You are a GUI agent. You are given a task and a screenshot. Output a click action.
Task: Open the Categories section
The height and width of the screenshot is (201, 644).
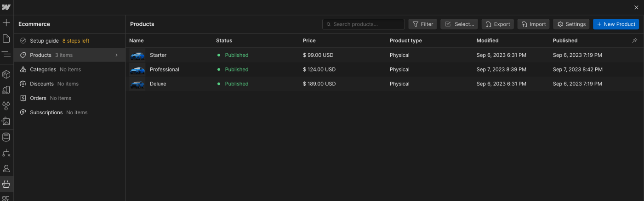[43, 69]
